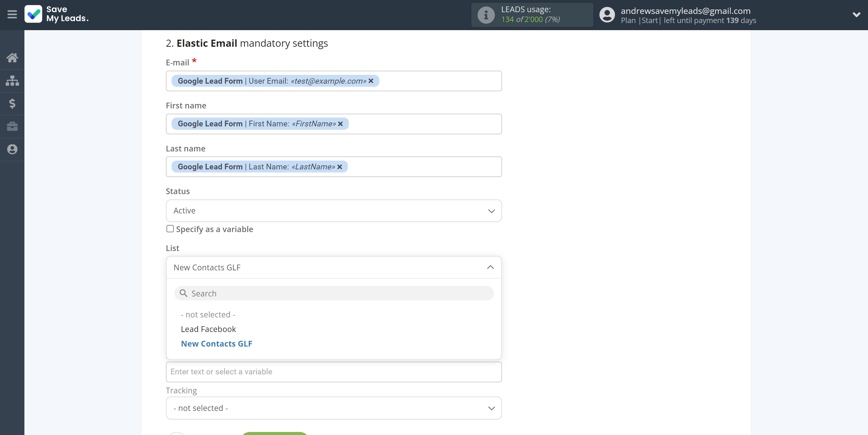The height and width of the screenshot is (435, 868).
Task: Open the Tracking dropdown
Action: click(x=334, y=408)
